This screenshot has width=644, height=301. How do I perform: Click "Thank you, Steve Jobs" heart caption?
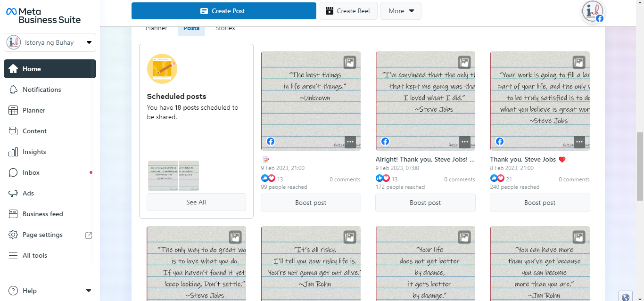coord(528,159)
